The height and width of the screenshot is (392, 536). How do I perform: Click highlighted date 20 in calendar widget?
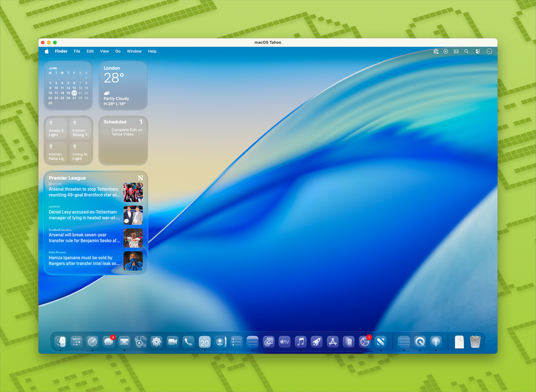[74, 93]
